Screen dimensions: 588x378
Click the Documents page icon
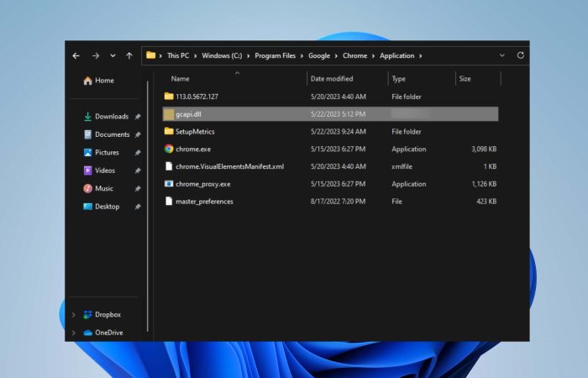tap(87, 134)
